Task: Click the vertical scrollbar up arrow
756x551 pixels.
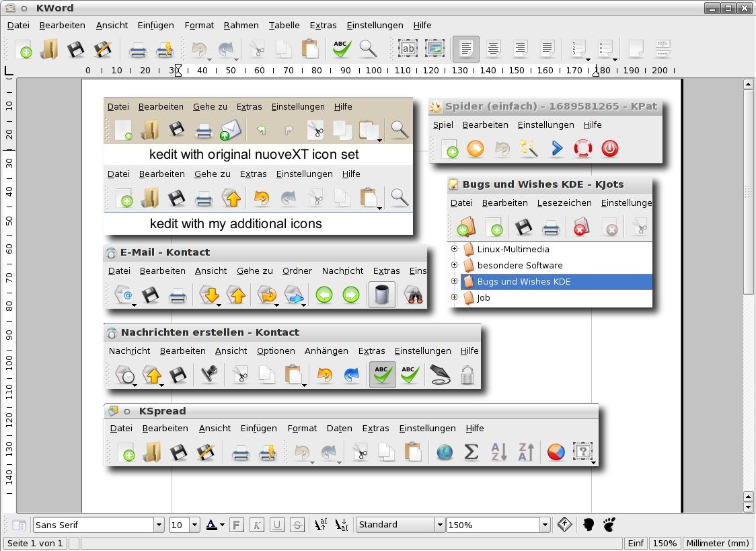Action: pos(748,84)
